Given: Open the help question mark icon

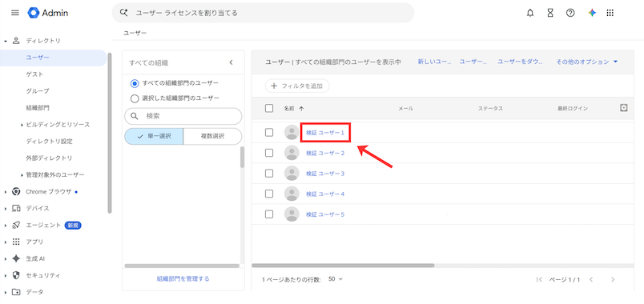Looking at the screenshot, I should click(570, 13).
